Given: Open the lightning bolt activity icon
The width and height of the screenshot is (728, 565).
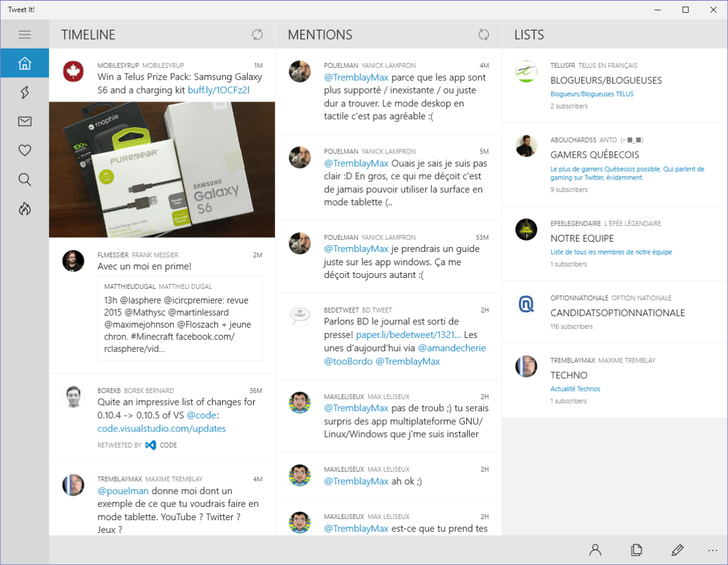Looking at the screenshot, I should click(x=24, y=92).
